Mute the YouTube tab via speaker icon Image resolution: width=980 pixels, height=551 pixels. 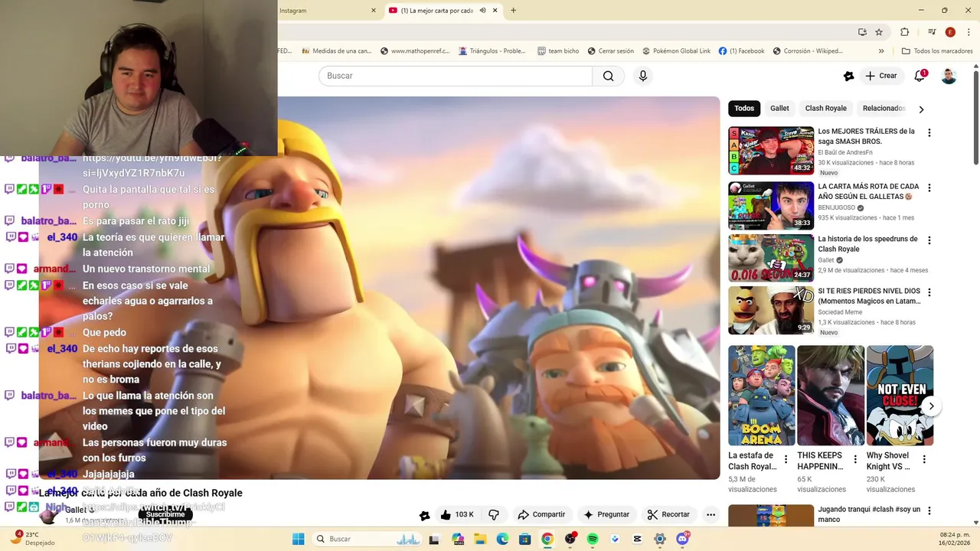(x=483, y=10)
